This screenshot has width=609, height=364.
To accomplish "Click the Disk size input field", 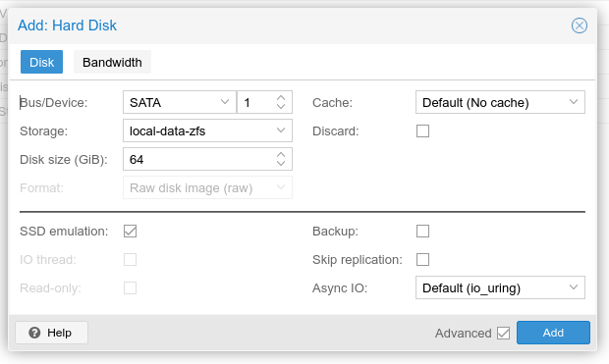I will tap(199, 159).
